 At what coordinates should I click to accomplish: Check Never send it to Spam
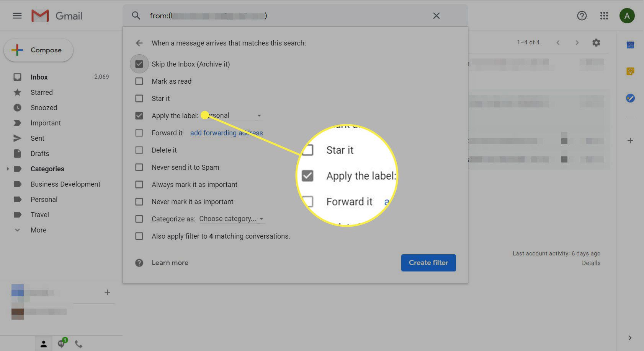pyautogui.click(x=139, y=167)
